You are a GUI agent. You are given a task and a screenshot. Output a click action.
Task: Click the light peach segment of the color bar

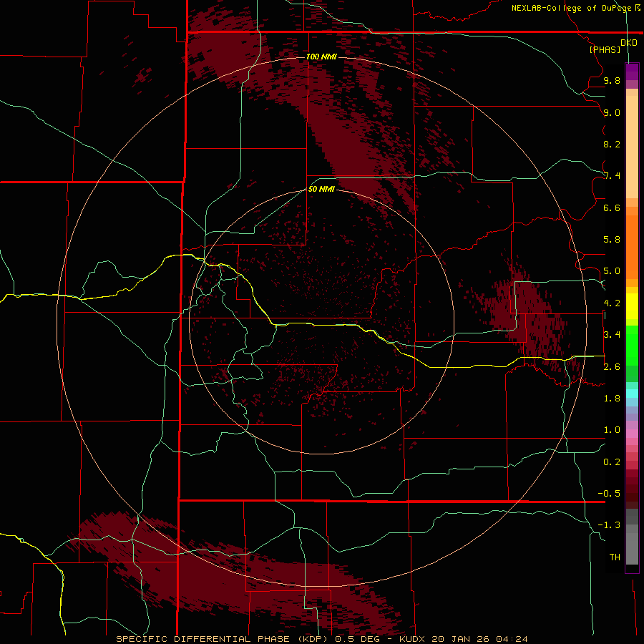coord(632,147)
